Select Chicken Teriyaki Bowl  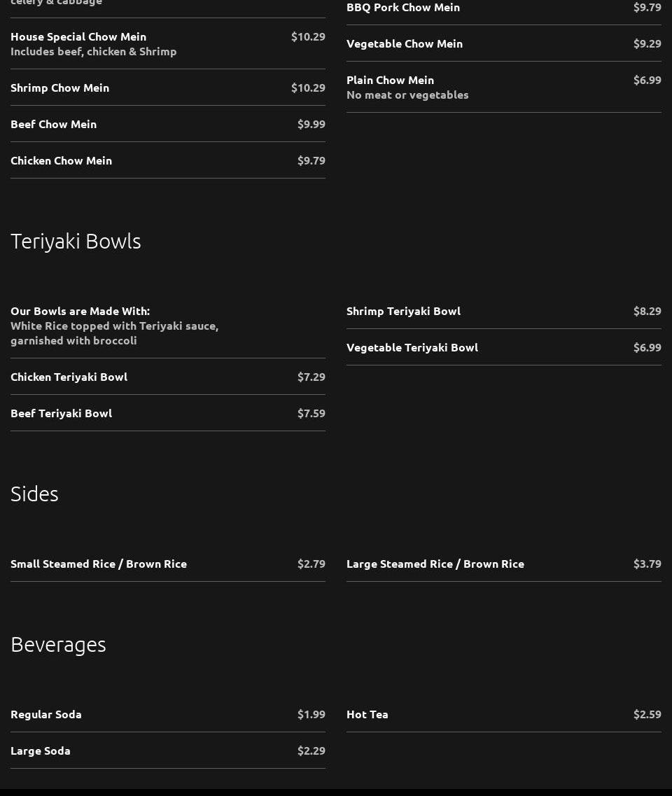click(69, 377)
